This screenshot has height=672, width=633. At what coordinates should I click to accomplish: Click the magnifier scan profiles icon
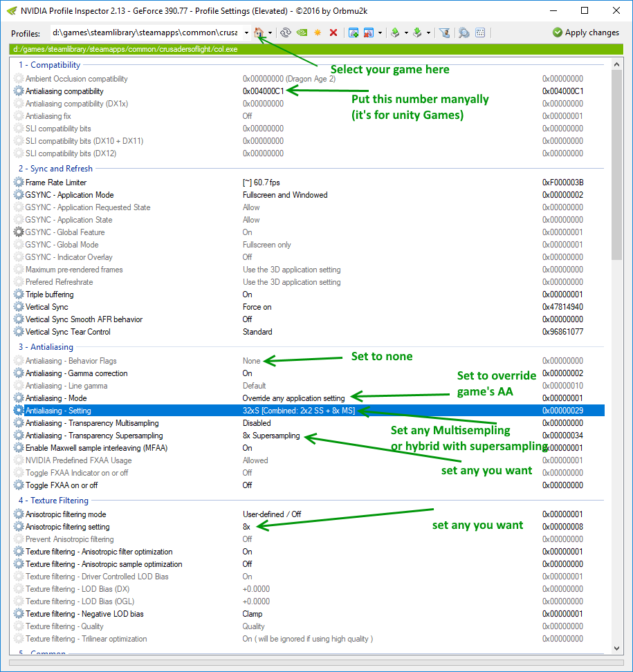point(464,32)
